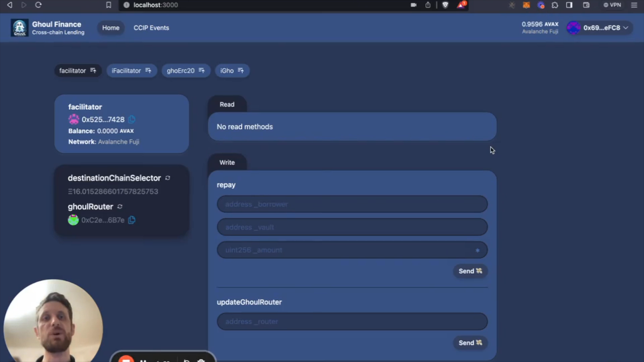
Task: Click the facilitator Balance 0.0000 AVAX
Action: tap(101, 131)
